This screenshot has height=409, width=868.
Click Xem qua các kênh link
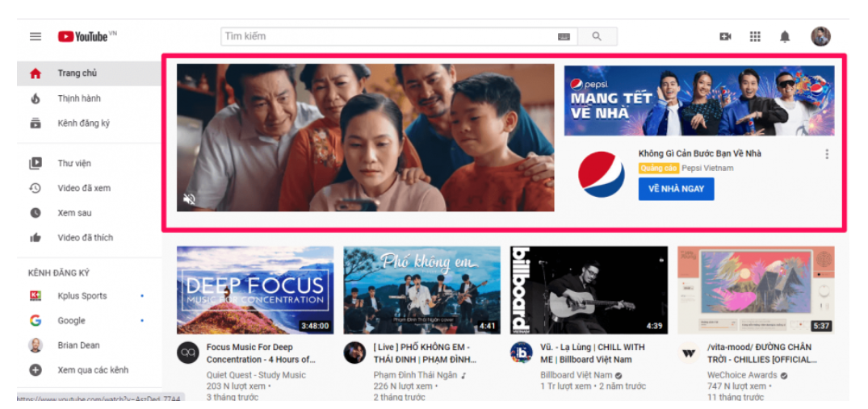coord(89,370)
